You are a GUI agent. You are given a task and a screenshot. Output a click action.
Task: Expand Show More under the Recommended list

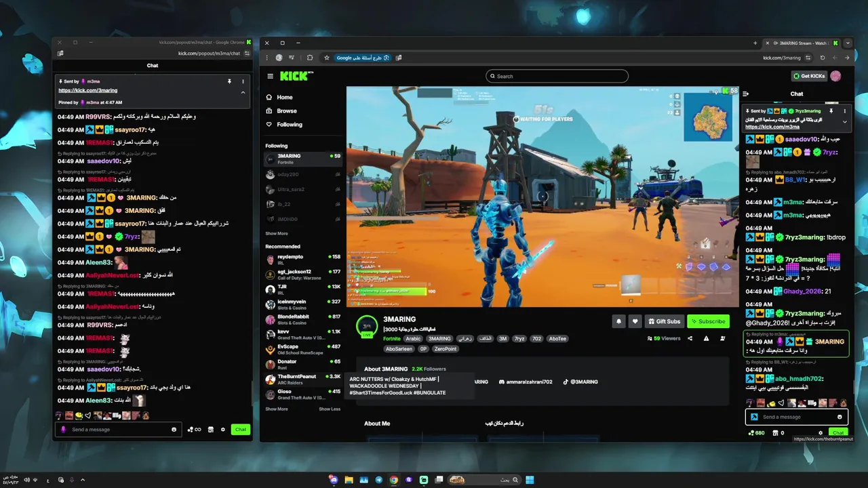[276, 409]
